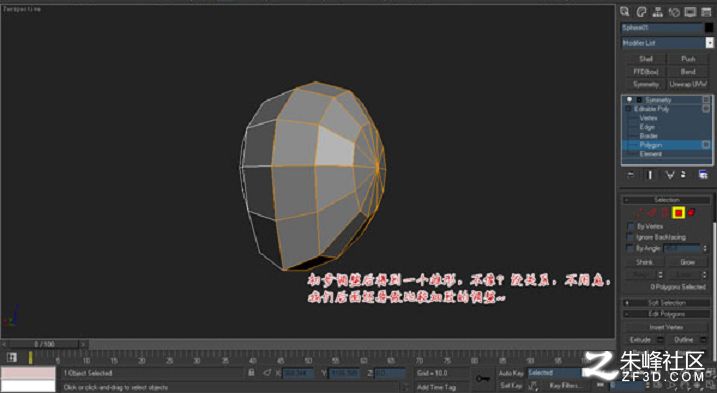Screen dimensions: 717x393
Task: Open the Motion command panel tab
Action: click(x=674, y=12)
